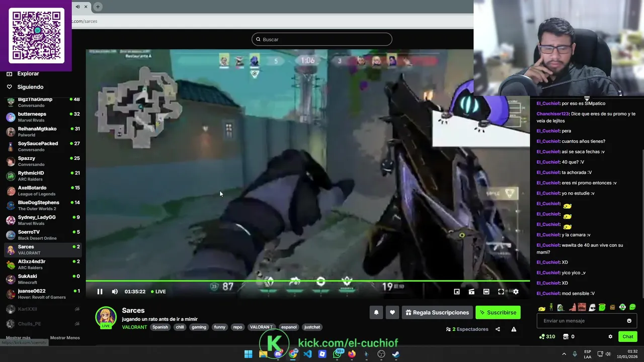Click Regala Suscripciones button
The height and width of the screenshot is (362, 644).
tap(437, 312)
